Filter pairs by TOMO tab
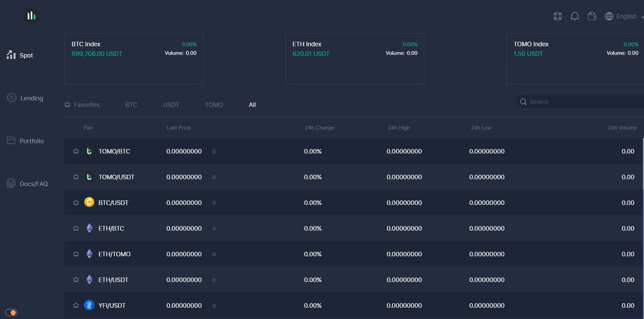Screen dimensions: 644x319 click(214, 105)
